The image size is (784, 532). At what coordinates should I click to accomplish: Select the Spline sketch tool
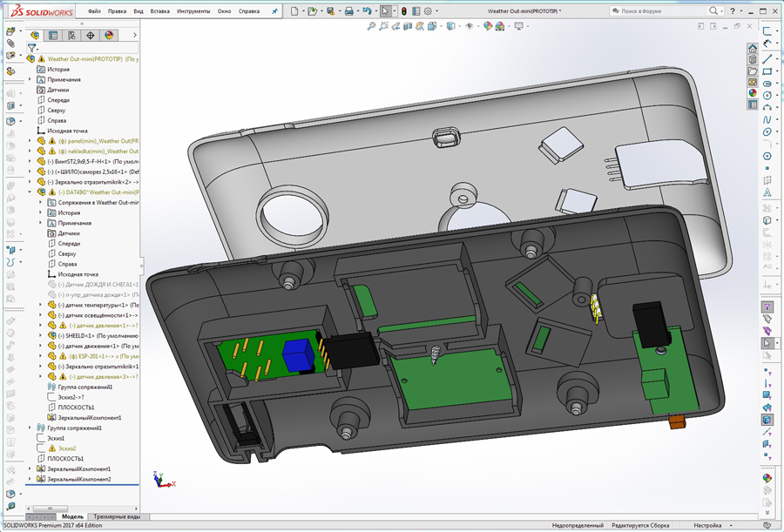[x=767, y=119]
